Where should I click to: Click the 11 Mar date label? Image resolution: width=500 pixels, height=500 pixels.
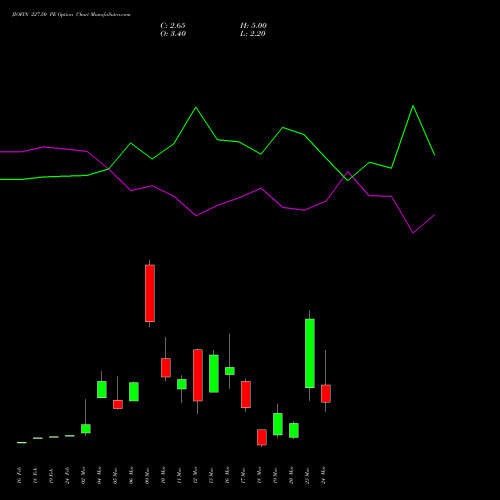click(179, 475)
